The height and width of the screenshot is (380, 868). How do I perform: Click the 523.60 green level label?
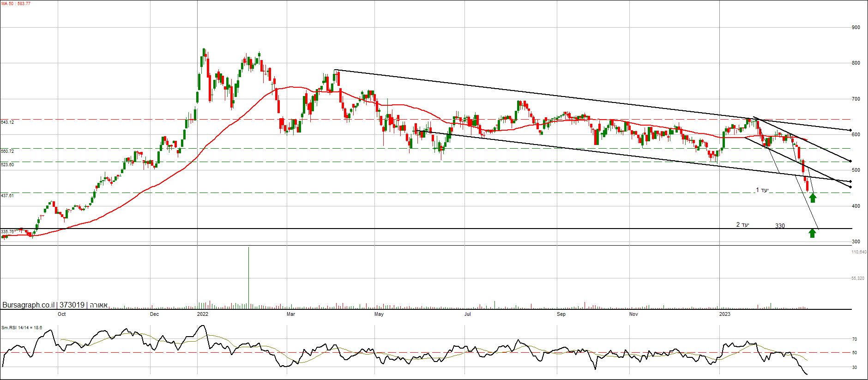point(7,165)
